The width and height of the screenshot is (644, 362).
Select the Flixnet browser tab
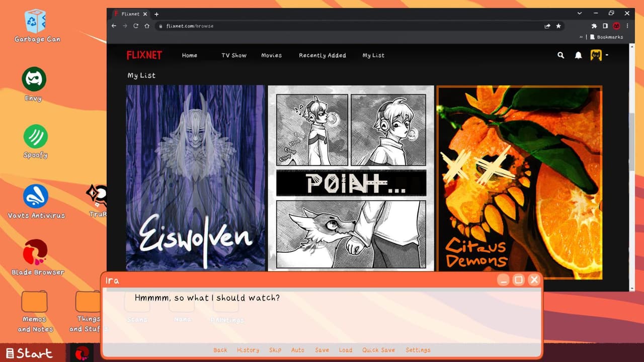(130, 14)
